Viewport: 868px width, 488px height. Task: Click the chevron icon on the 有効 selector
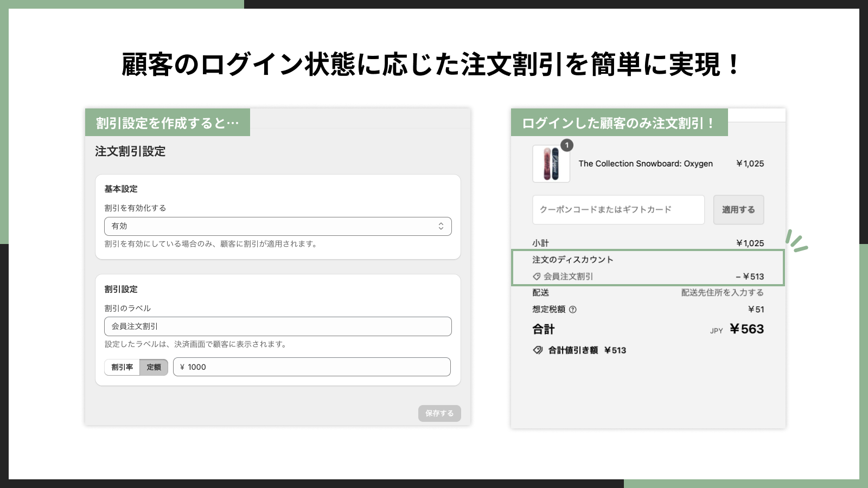point(442,226)
